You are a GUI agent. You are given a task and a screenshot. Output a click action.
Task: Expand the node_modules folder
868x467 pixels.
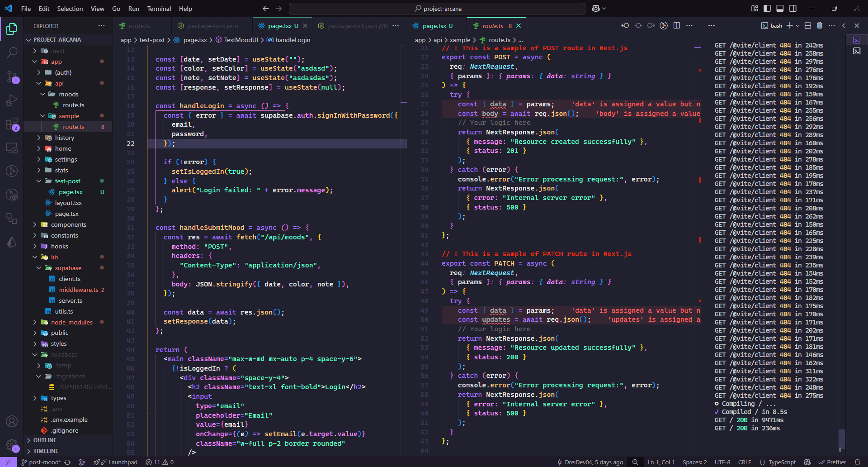(x=68, y=322)
